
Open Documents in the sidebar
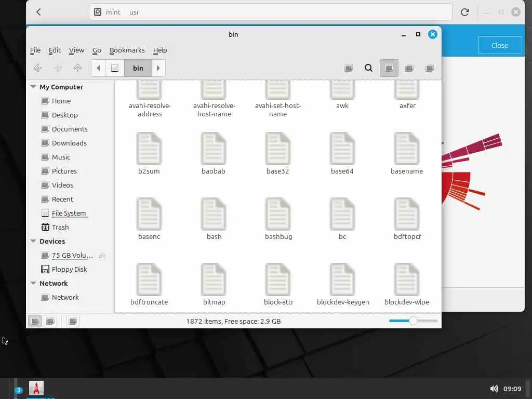[70, 129]
